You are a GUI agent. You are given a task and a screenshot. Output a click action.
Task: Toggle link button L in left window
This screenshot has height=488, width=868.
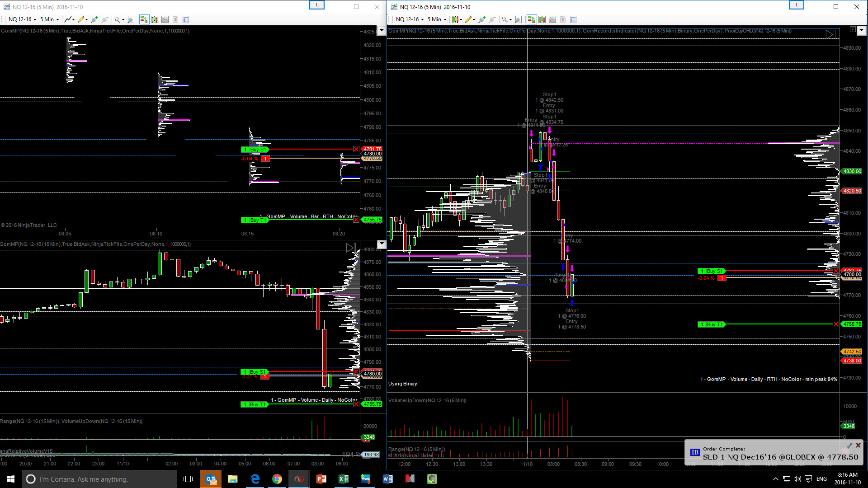(317, 5)
